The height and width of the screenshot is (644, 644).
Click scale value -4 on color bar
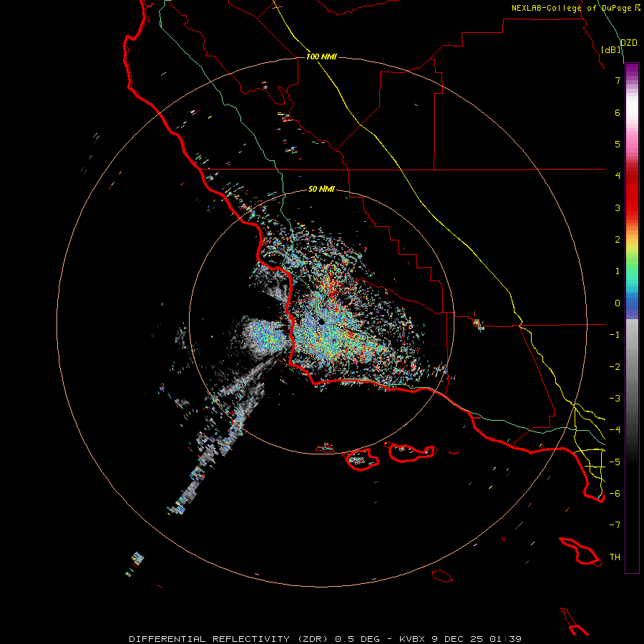tap(615, 430)
